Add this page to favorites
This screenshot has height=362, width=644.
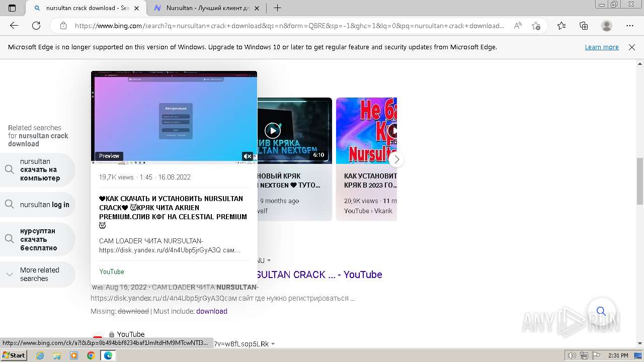[536, 26]
